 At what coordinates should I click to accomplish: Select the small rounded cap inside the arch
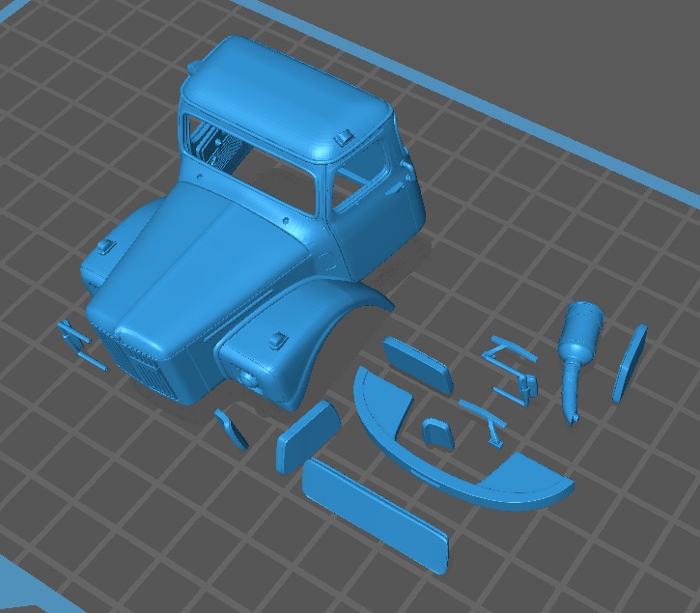tap(437, 432)
